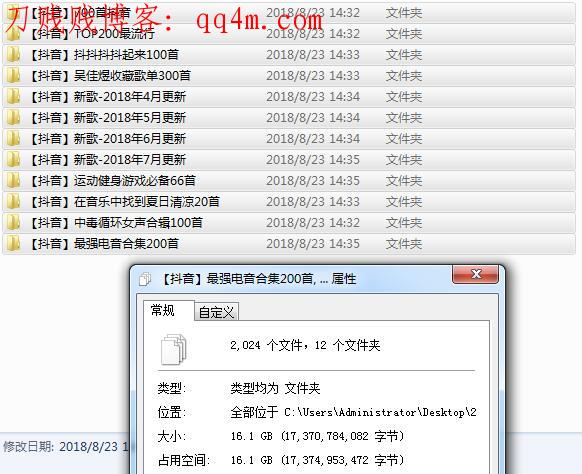Click folder icon of 运动健身游戏必备66首
Viewport: 582px width, 474px height.
pos(13,181)
